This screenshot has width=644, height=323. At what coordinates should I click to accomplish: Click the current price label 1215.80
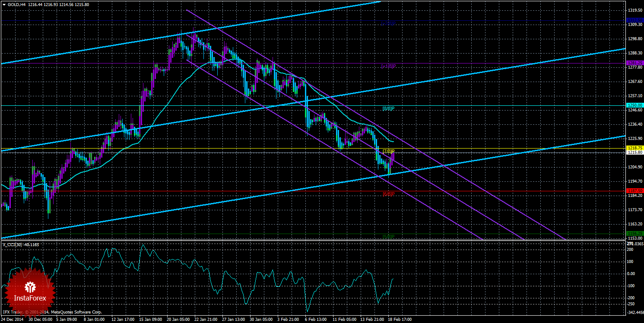point(634,152)
